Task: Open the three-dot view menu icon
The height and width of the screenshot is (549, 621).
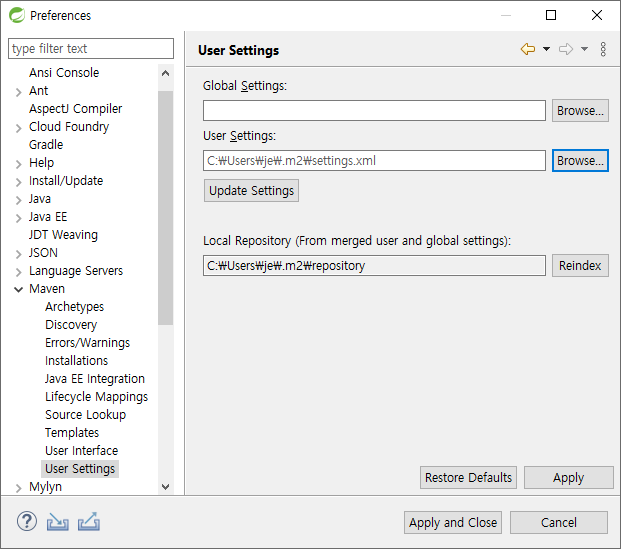Action: [603, 49]
